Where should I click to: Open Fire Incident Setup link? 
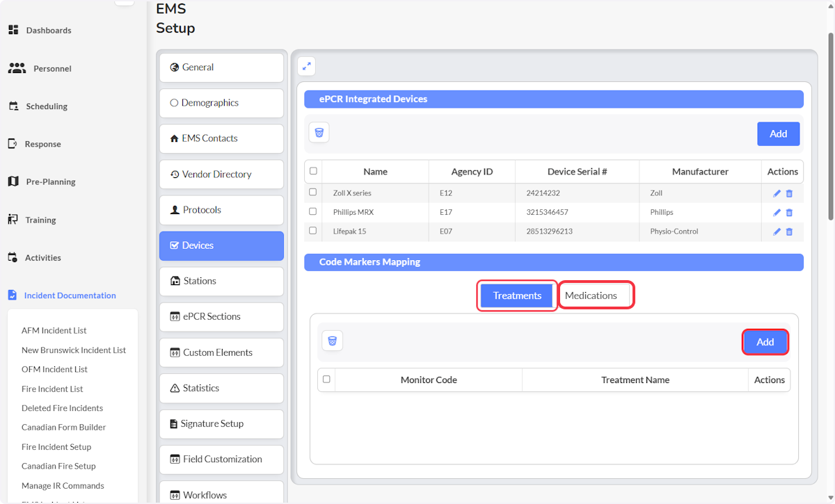(x=56, y=447)
